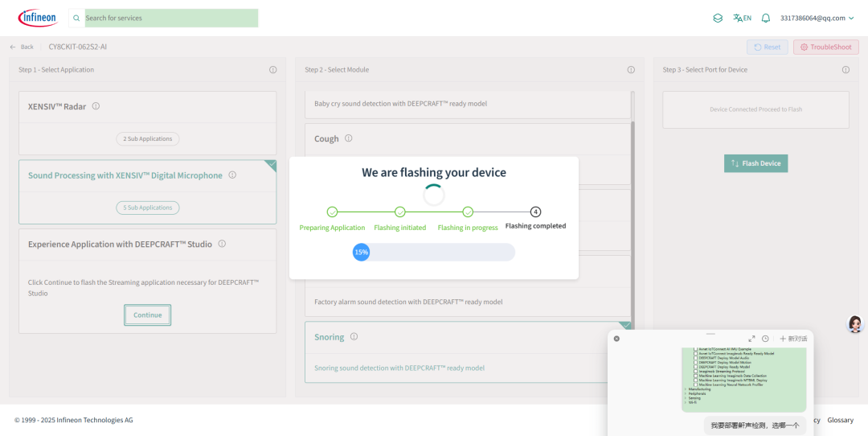Start new chat with 新对话
The height and width of the screenshot is (436, 868).
coord(793,339)
